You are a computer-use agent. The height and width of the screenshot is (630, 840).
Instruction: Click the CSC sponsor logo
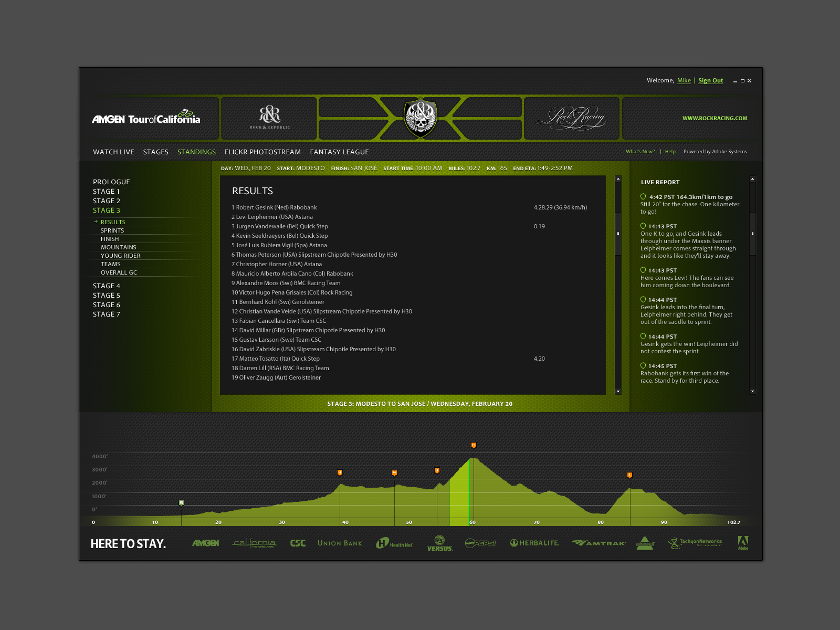tap(298, 543)
